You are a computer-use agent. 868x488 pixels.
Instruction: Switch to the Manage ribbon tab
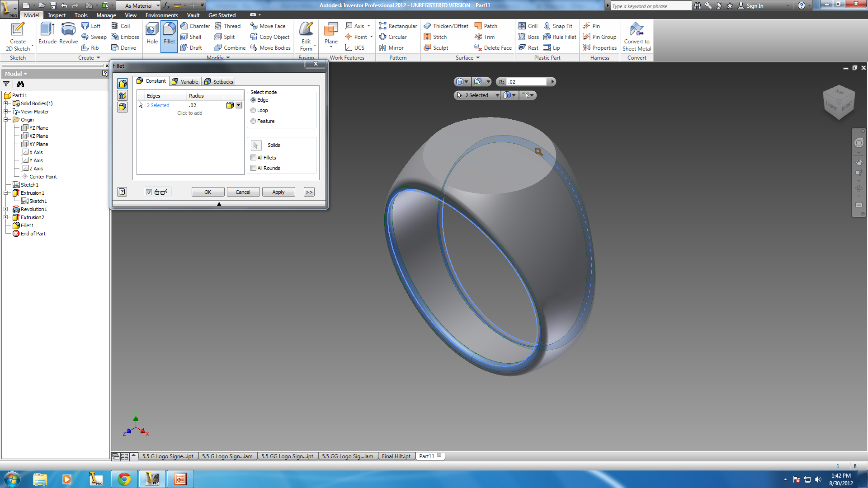click(106, 15)
